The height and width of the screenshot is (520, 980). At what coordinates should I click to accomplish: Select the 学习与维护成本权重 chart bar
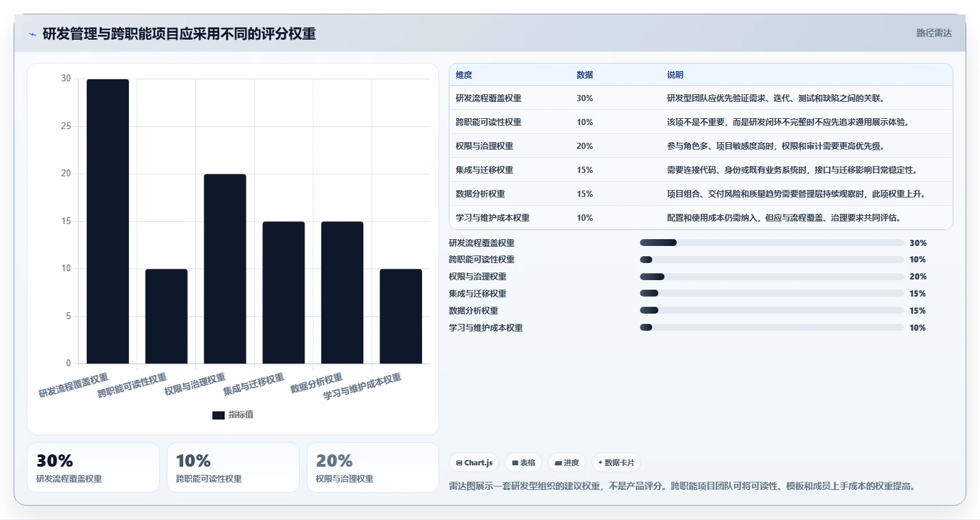pos(402,316)
